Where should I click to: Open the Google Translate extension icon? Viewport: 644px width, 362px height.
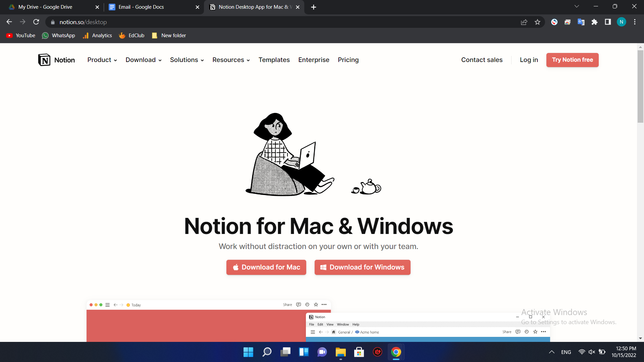point(581,22)
